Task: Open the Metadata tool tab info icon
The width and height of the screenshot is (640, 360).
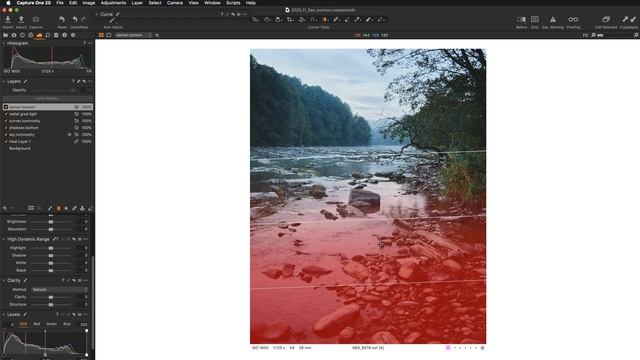Action: 64,36
